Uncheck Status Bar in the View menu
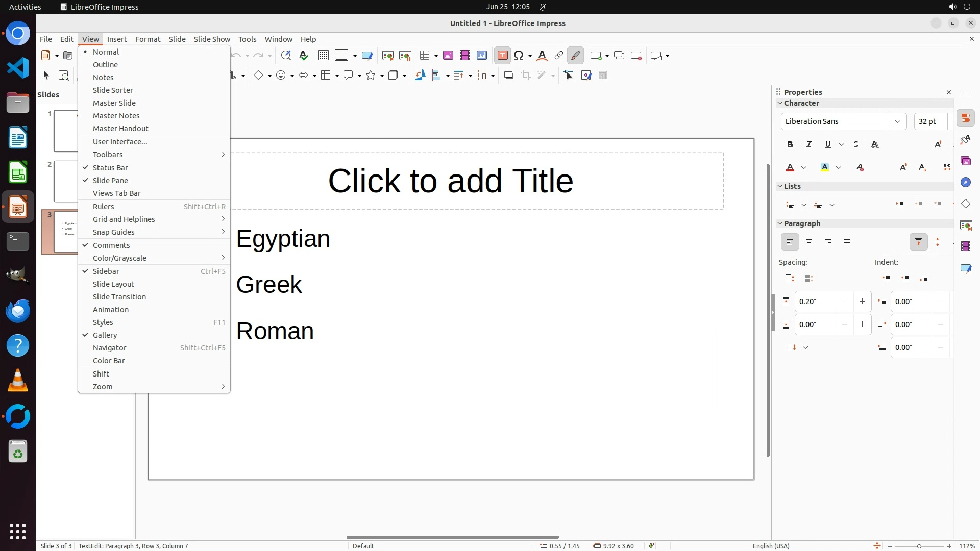The height and width of the screenshot is (551, 980). [110, 168]
